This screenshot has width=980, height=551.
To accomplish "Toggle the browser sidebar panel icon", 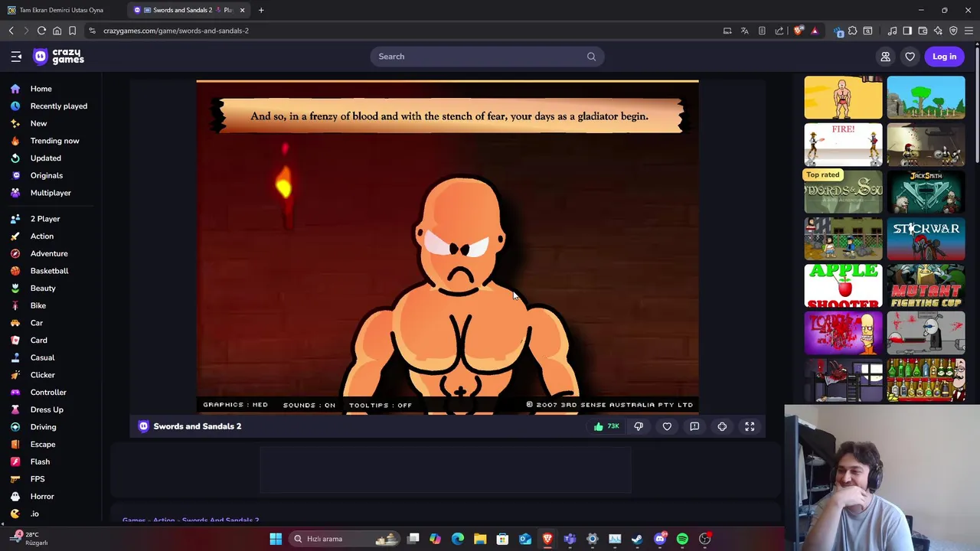I will tap(907, 31).
